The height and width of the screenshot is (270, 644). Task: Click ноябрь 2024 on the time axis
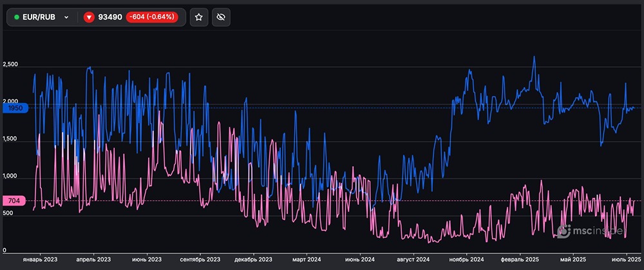coord(467,260)
